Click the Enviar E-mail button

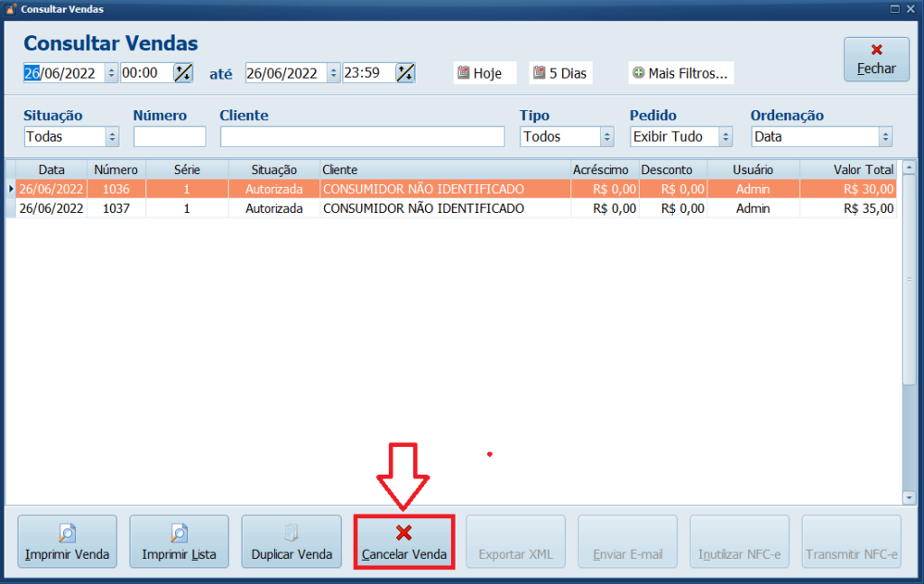(x=628, y=542)
